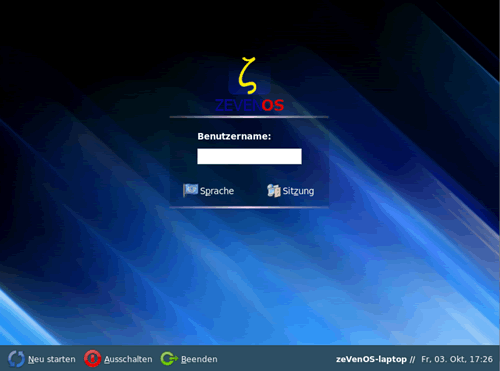Select the Beenden text button

point(199,359)
